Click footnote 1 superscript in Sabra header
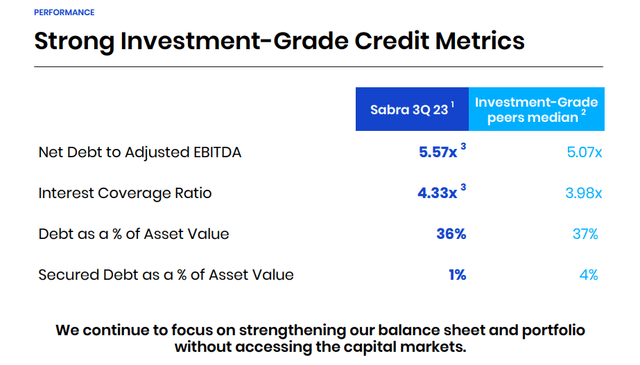The image size is (640, 365). (452, 105)
